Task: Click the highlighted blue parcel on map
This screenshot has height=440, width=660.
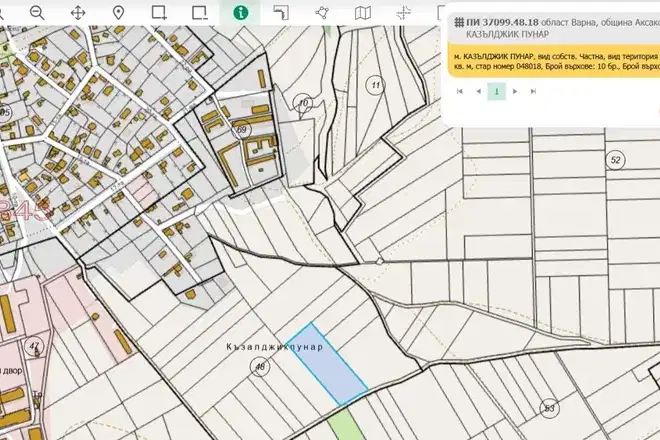Action: 327,364
